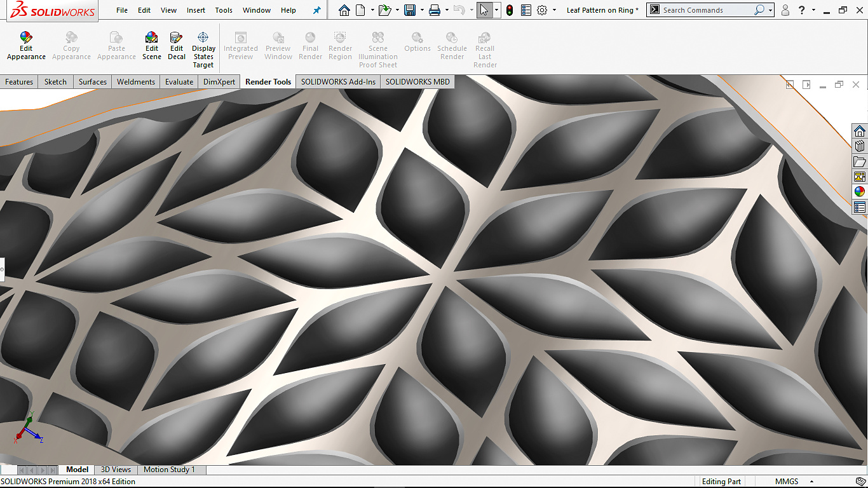Open the Insert menu
Viewport: 868px width, 488px height.
point(196,10)
